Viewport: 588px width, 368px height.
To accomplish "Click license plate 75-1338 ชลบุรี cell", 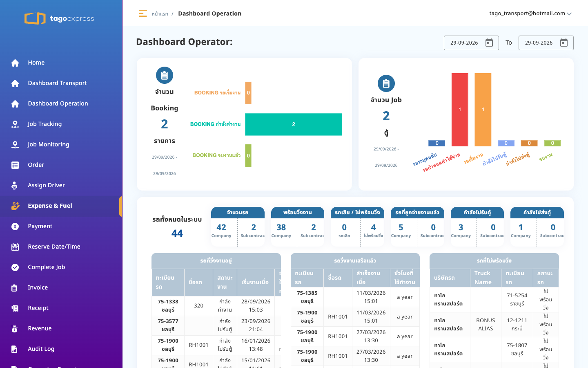I will 168,306.
